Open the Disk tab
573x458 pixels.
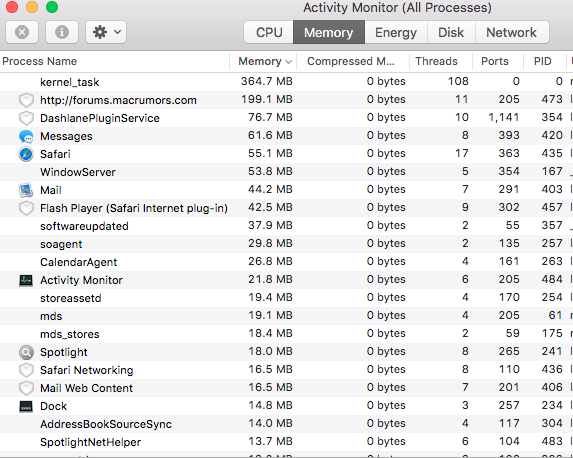[451, 32]
